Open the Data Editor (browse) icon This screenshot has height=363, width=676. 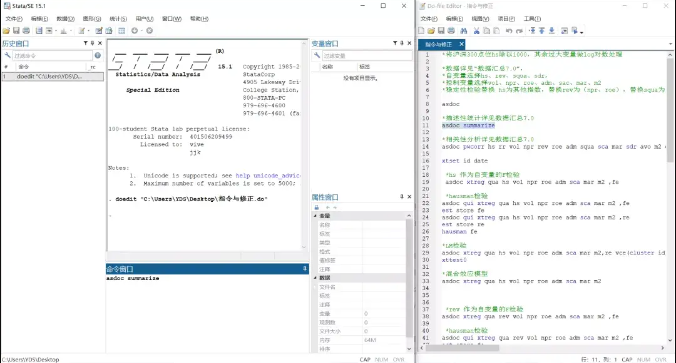point(109,31)
